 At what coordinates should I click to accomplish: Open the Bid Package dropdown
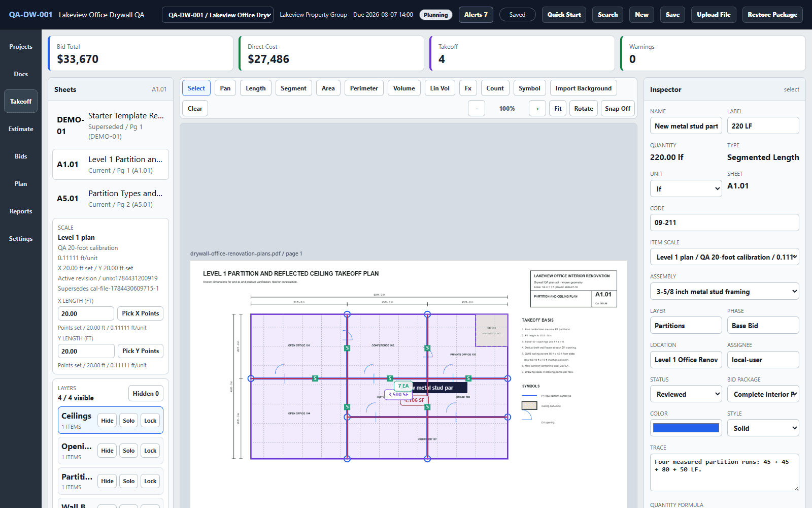(x=763, y=394)
